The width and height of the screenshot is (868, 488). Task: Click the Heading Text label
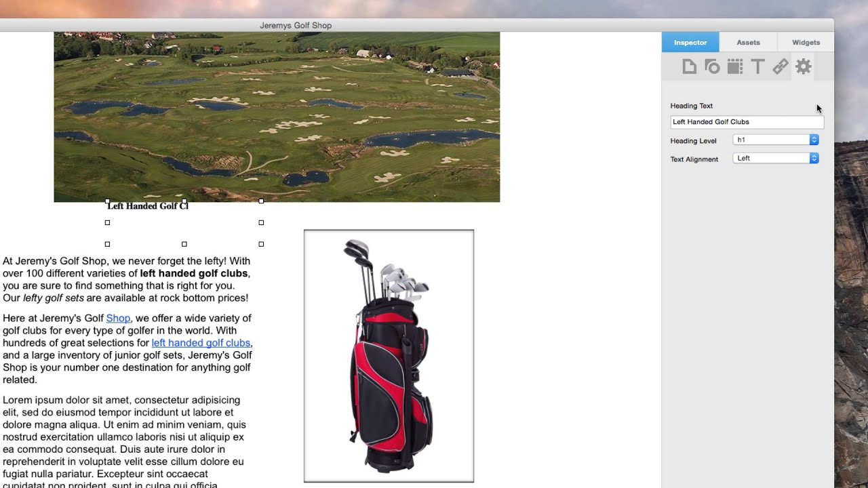click(691, 106)
